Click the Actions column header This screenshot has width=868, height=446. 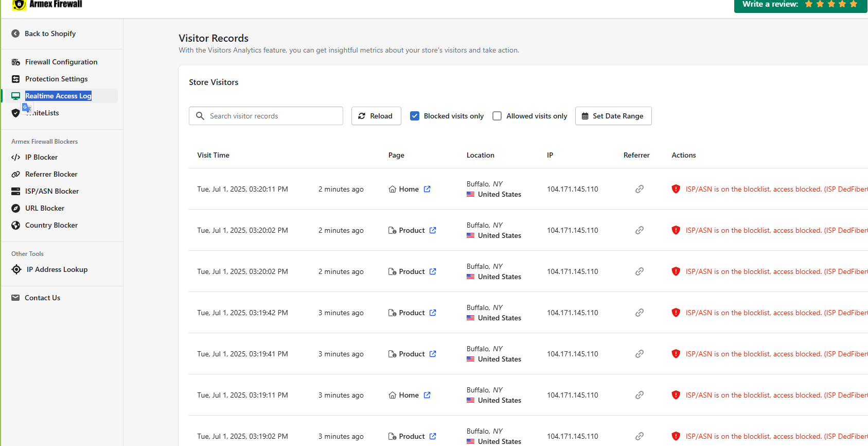(683, 155)
